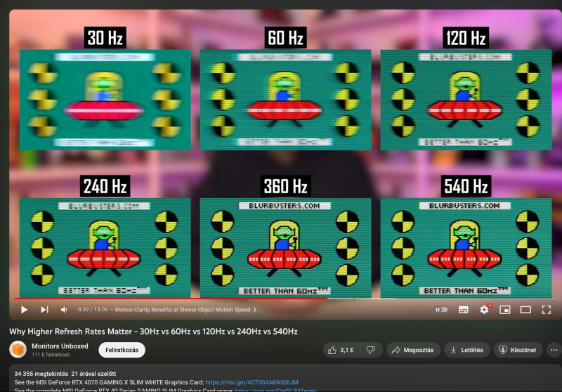Open the msi.gm/4070GAMINGSLIM link
Image resolution: width=562 pixels, height=392 pixels.
pos(251,382)
